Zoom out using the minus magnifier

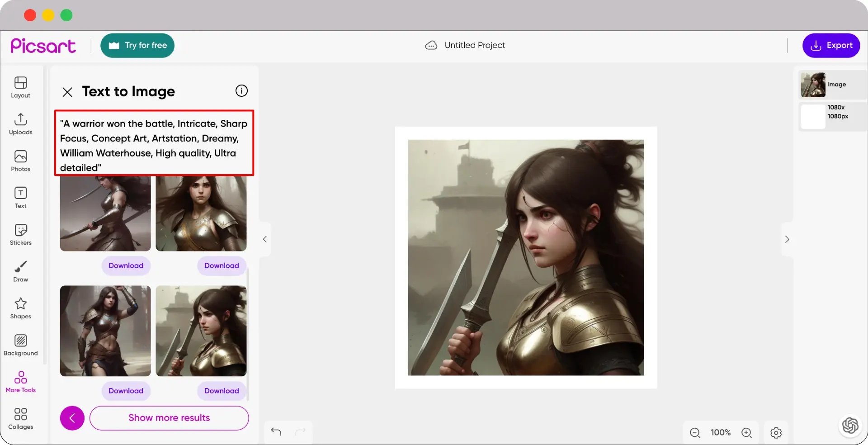point(695,433)
